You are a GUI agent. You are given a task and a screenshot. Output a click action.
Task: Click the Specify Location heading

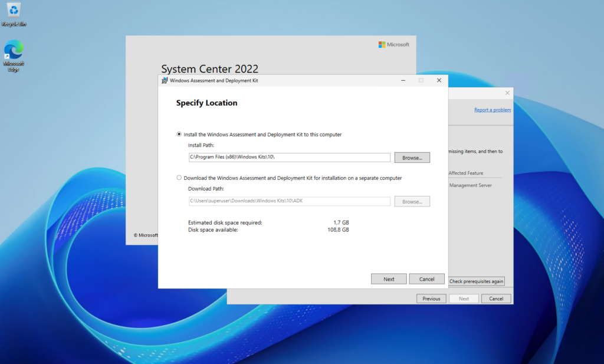pos(206,103)
